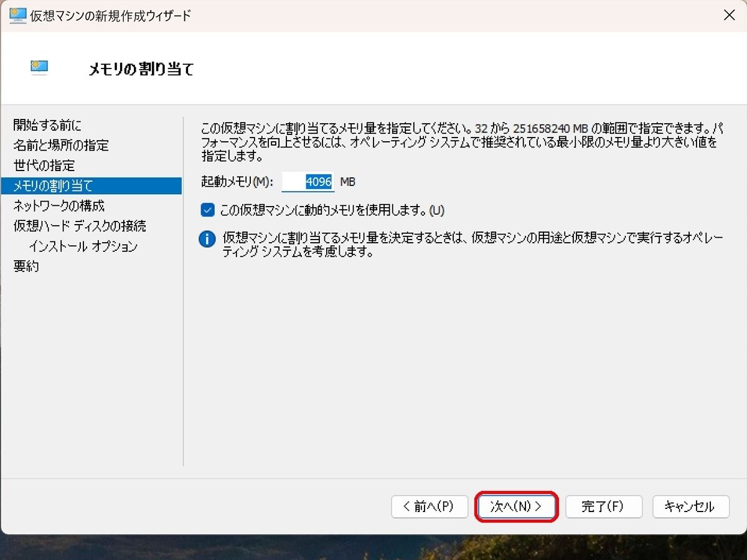The width and height of the screenshot is (747, 560).
Task: Click the 完了(F) button
Action: 603,506
